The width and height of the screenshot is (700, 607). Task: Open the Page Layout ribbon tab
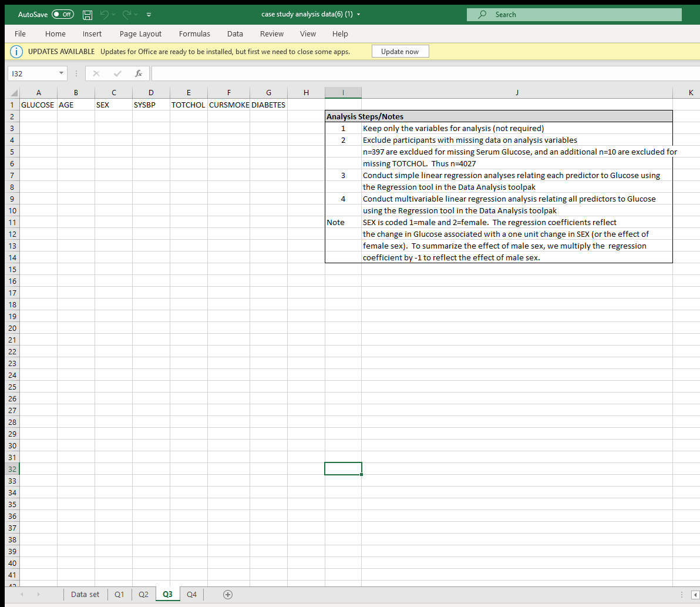coord(140,34)
